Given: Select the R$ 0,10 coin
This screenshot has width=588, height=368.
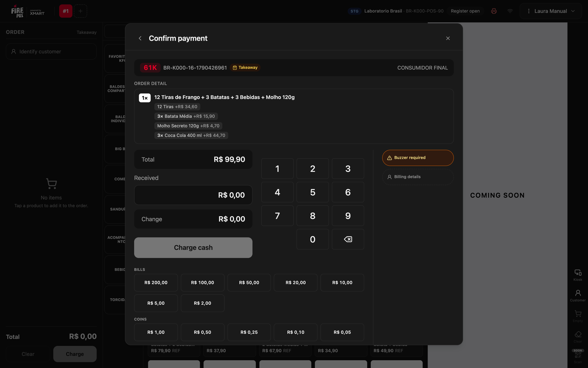Looking at the screenshot, I should (x=295, y=332).
